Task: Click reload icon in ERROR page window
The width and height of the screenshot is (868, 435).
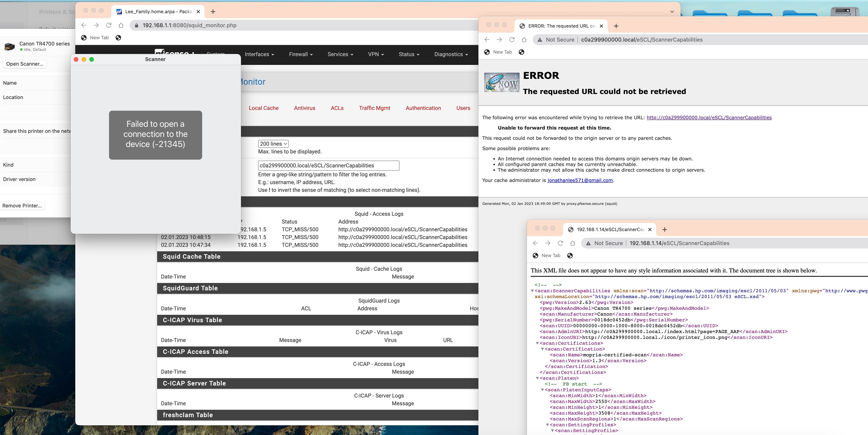Action: (x=511, y=40)
